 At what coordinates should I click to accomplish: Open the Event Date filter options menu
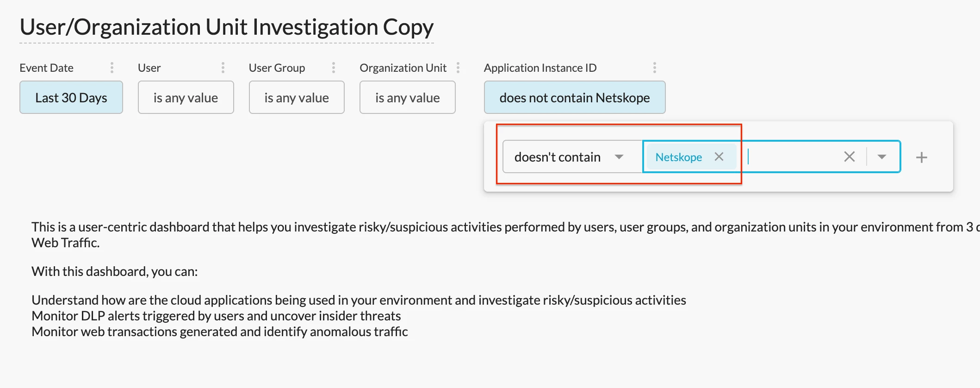[112, 68]
